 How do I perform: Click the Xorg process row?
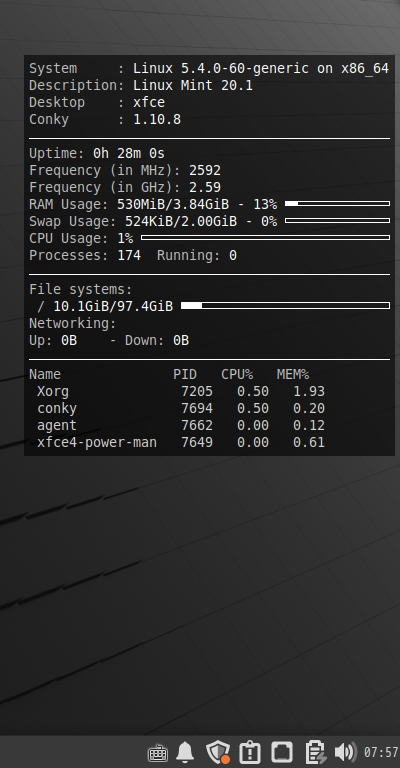point(181,391)
